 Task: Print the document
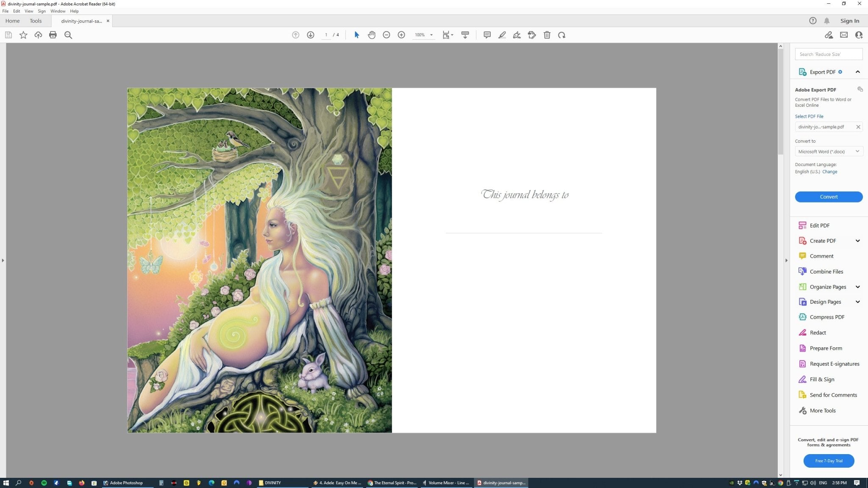point(53,35)
